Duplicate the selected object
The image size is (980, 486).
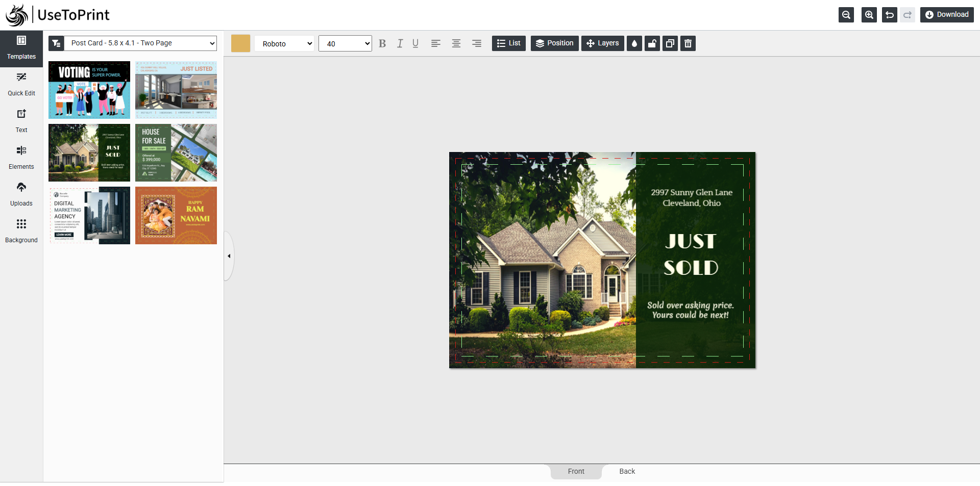click(670, 43)
